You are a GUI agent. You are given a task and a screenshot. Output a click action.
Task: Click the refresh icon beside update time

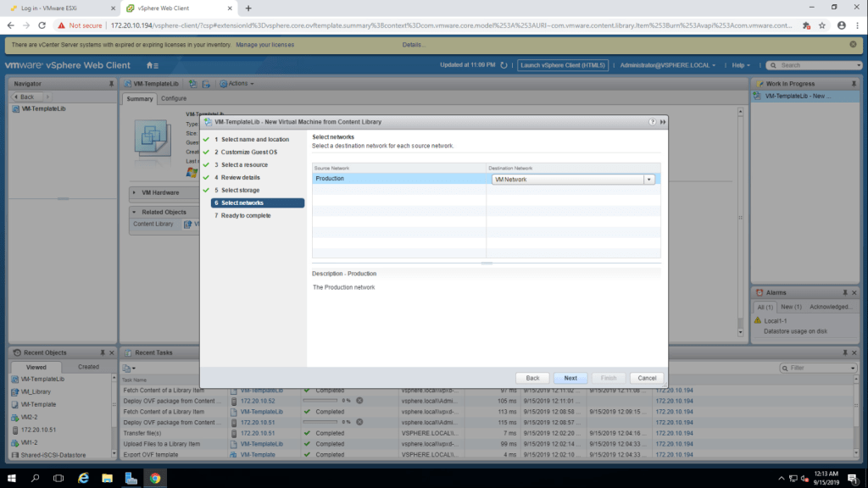504,65
